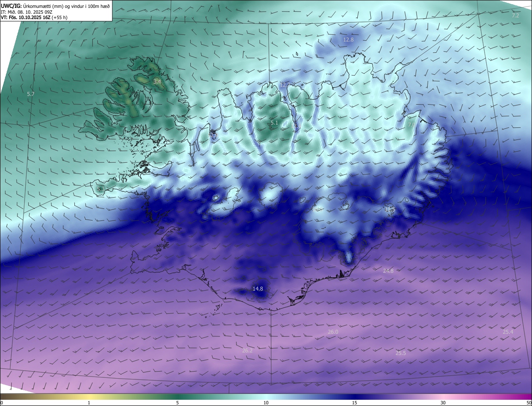This screenshot has width=532, height=406.
Task: Select the 3.4 value on the Westfjords
Action: [157, 81]
